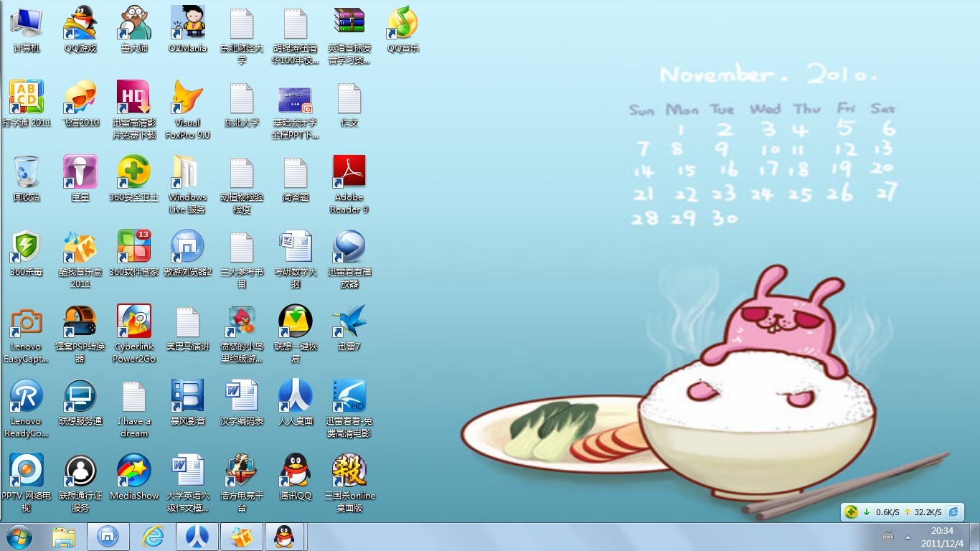Screen dimensions: 980x551
Task: Launch the 暴风影音 player shortcut
Action: point(188,402)
